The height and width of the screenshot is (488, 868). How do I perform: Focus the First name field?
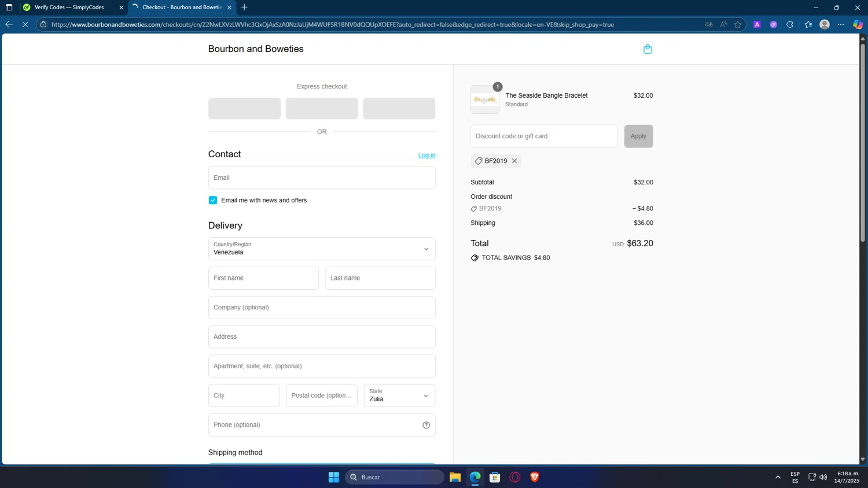tap(263, 278)
